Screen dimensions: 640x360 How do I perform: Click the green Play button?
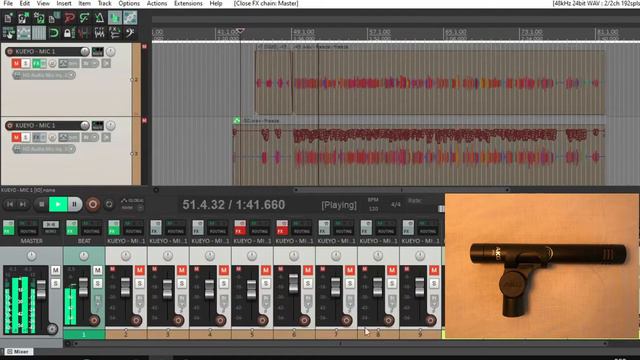point(58,204)
